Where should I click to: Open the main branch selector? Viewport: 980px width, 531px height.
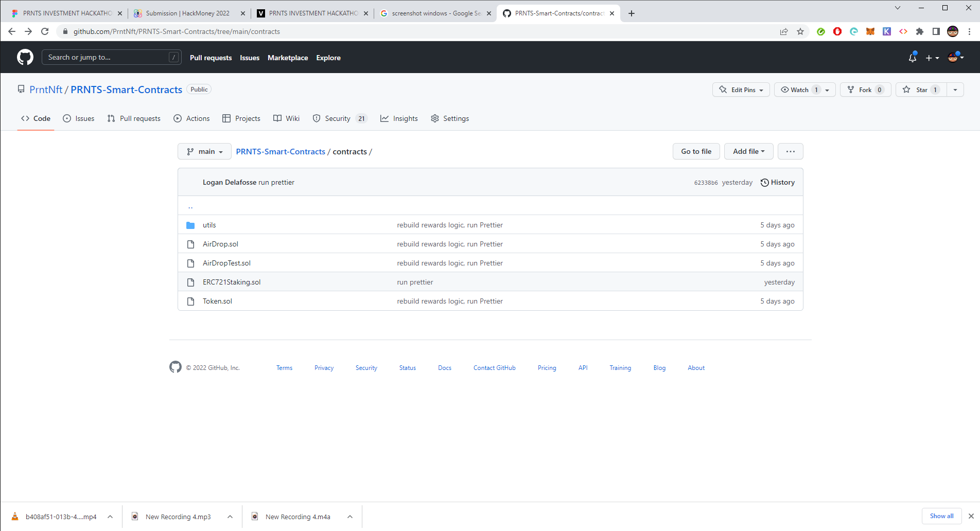(x=205, y=151)
